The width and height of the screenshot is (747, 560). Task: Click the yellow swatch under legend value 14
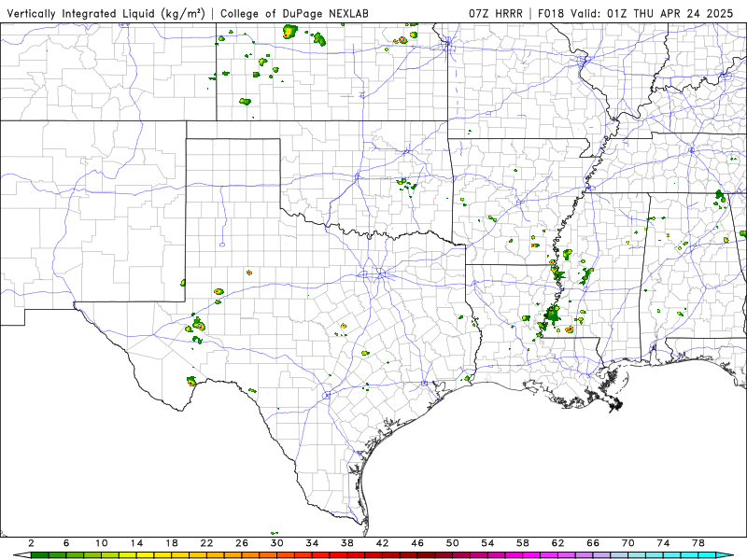pyautogui.click(x=146, y=555)
